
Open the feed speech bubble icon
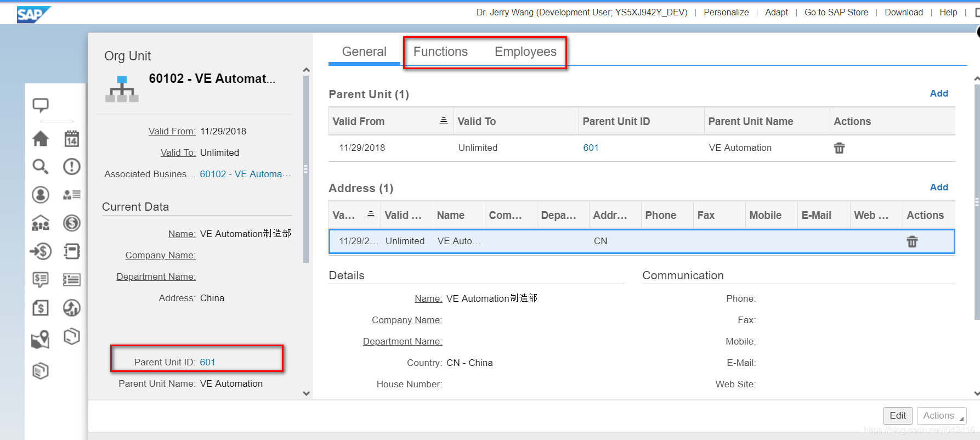click(41, 105)
